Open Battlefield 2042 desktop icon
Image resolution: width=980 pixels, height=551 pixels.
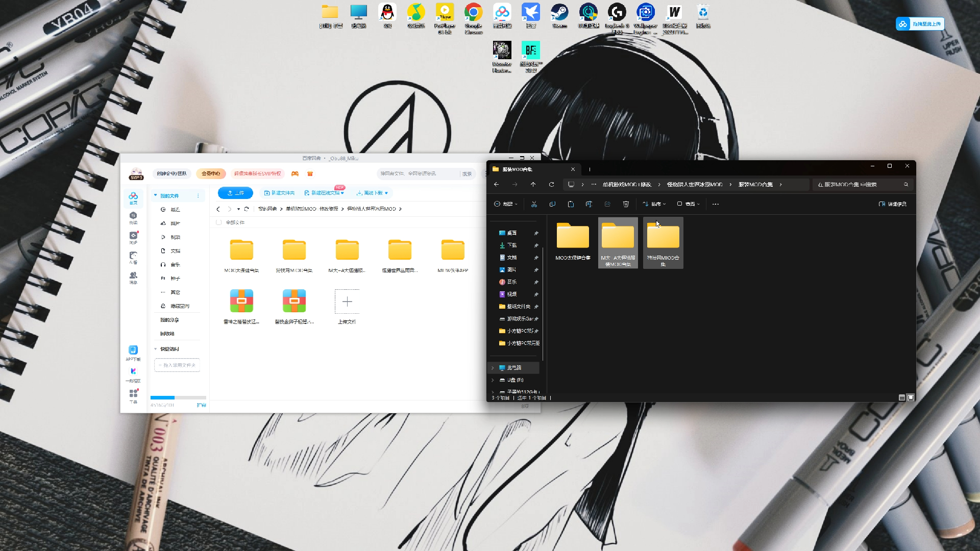coord(531,57)
